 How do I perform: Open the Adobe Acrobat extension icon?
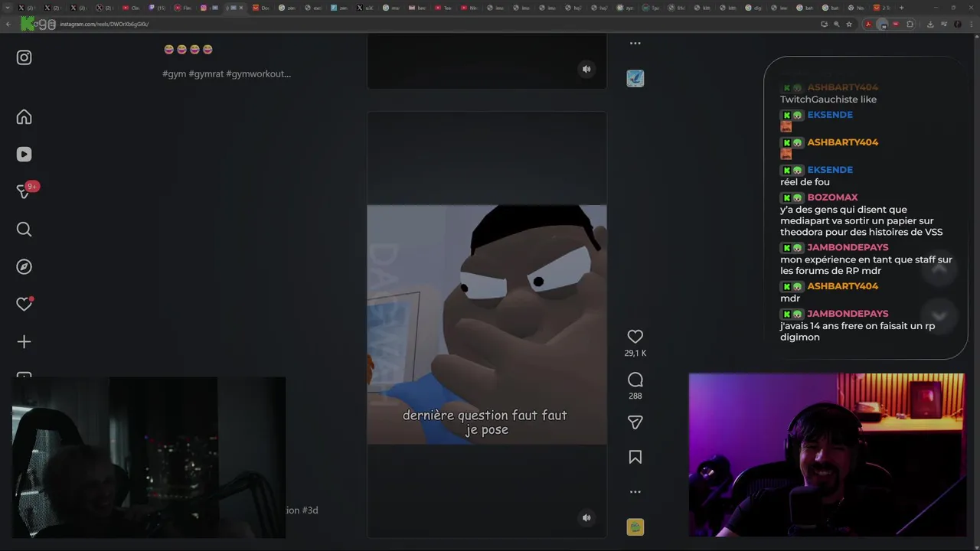click(868, 24)
